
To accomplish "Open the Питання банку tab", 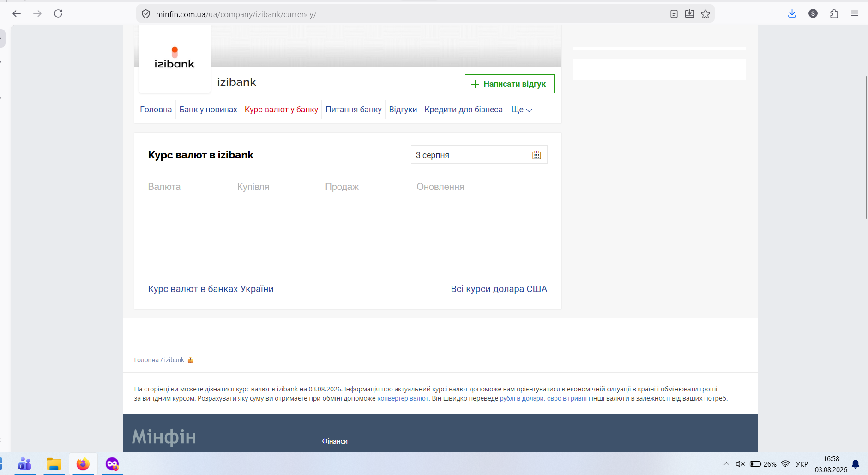I will (354, 110).
